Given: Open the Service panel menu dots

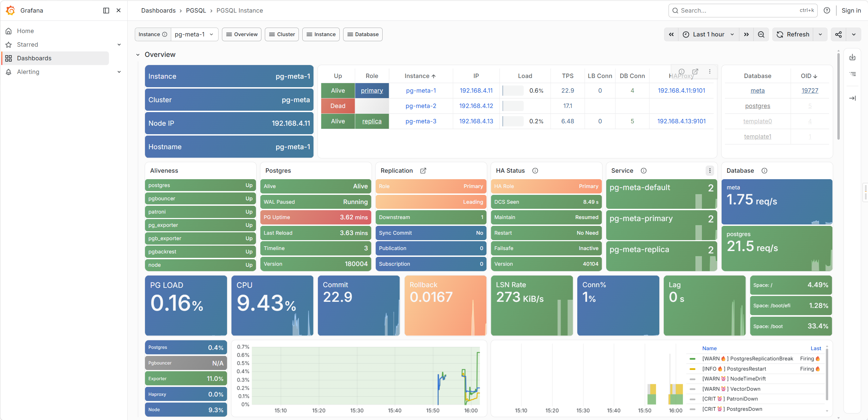Looking at the screenshot, I should (x=710, y=171).
